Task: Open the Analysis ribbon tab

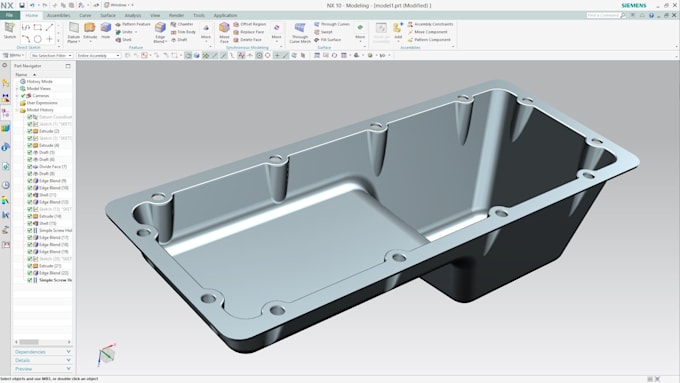Action: coord(133,15)
